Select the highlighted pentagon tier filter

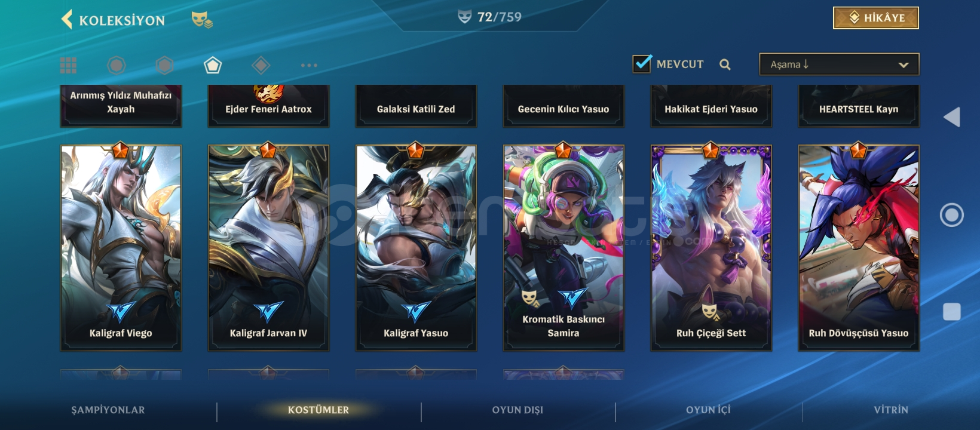click(x=213, y=65)
